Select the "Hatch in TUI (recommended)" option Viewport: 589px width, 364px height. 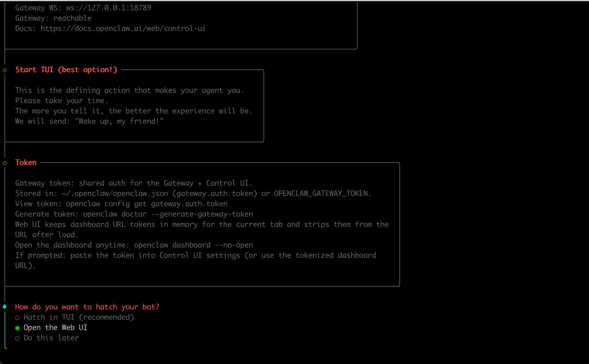75,317
